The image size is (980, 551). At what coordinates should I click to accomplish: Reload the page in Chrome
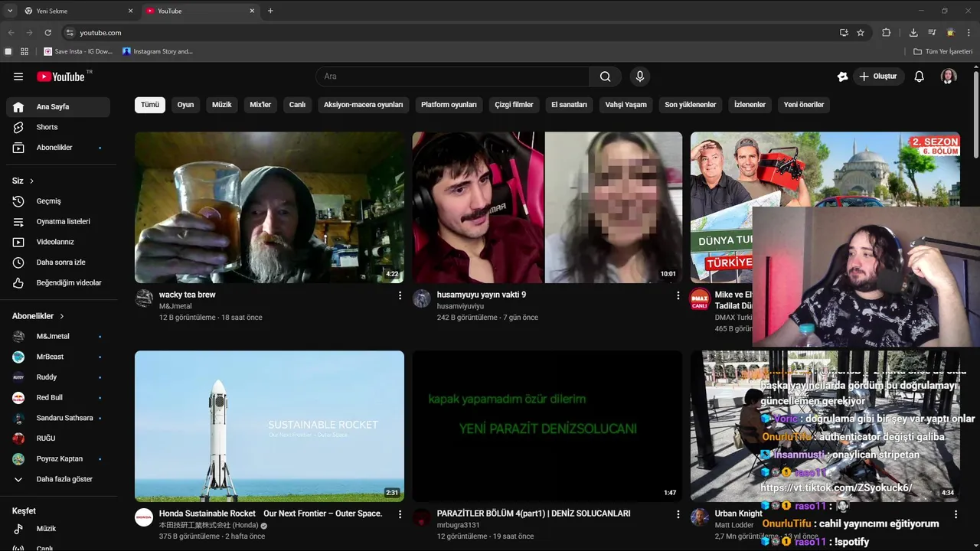(x=47, y=33)
